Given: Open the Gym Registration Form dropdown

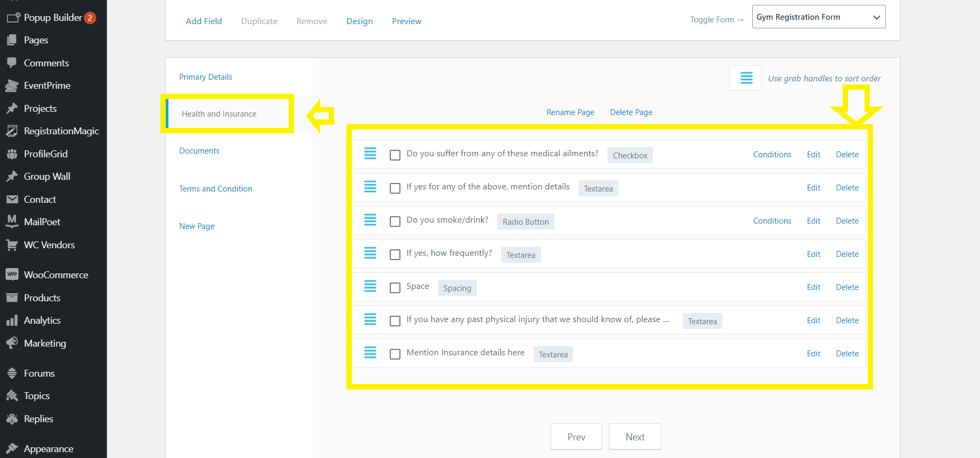Looking at the screenshot, I should point(818,17).
